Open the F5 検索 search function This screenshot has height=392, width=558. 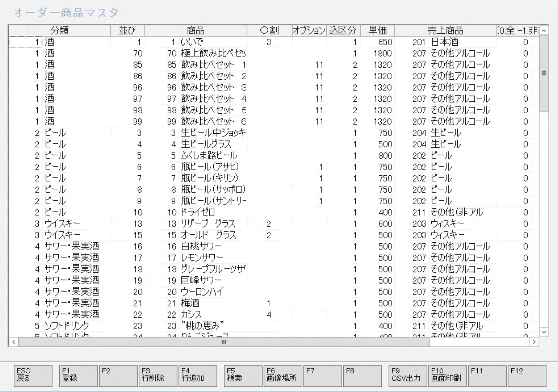tap(243, 376)
